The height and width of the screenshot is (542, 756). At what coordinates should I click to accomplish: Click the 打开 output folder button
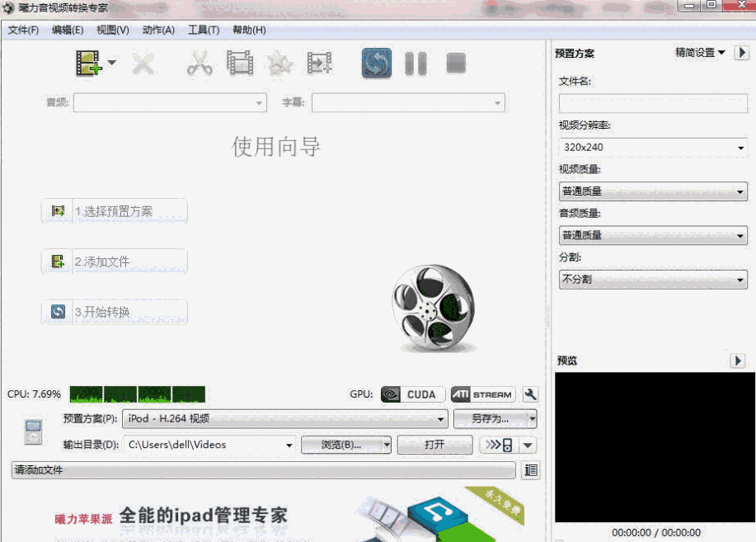434,445
